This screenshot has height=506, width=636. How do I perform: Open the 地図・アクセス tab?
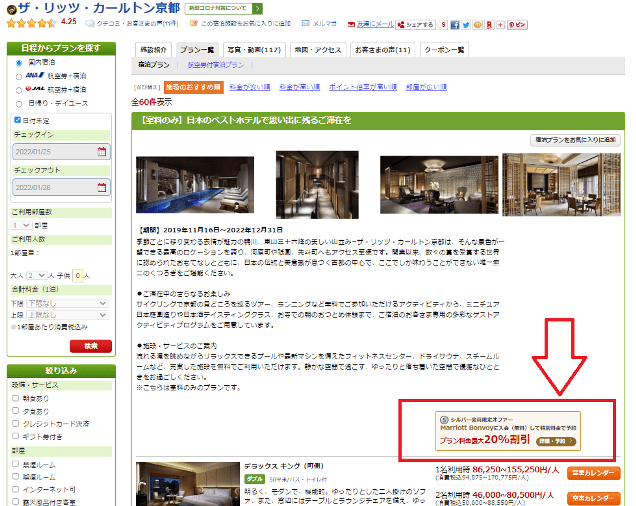[318, 50]
